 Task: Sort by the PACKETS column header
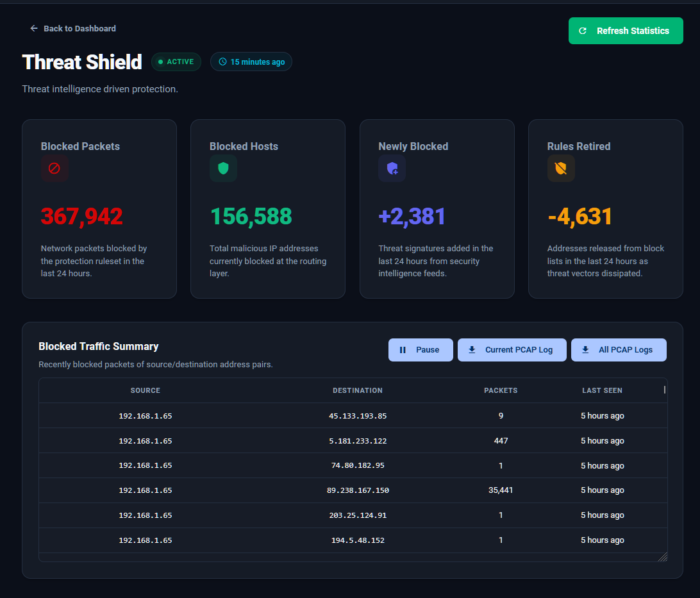click(x=501, y=390)
